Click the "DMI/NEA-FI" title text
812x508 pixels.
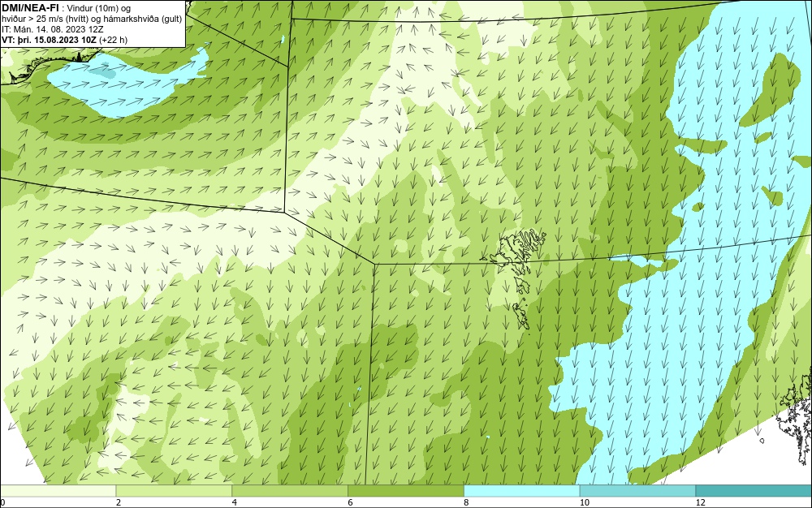coord(31,7)
